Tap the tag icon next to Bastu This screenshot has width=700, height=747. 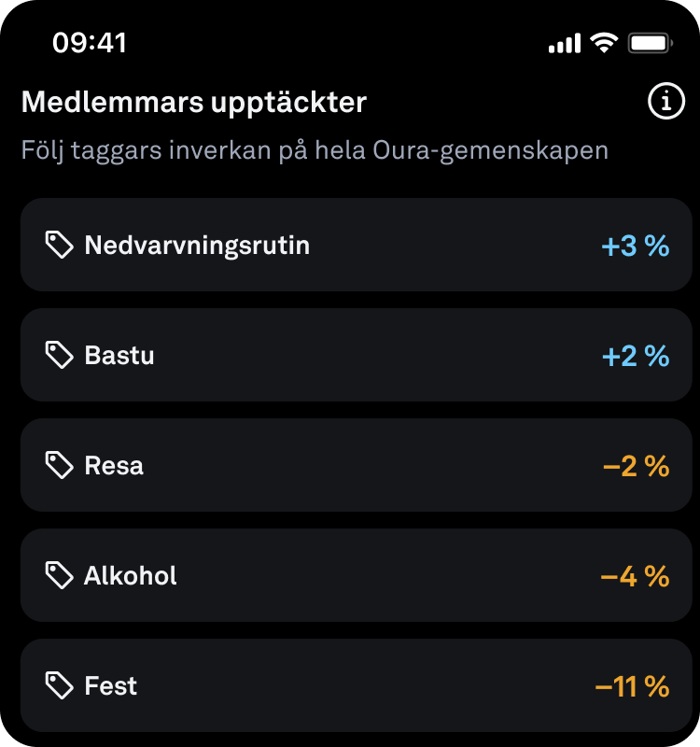click(x=60, y=356)
